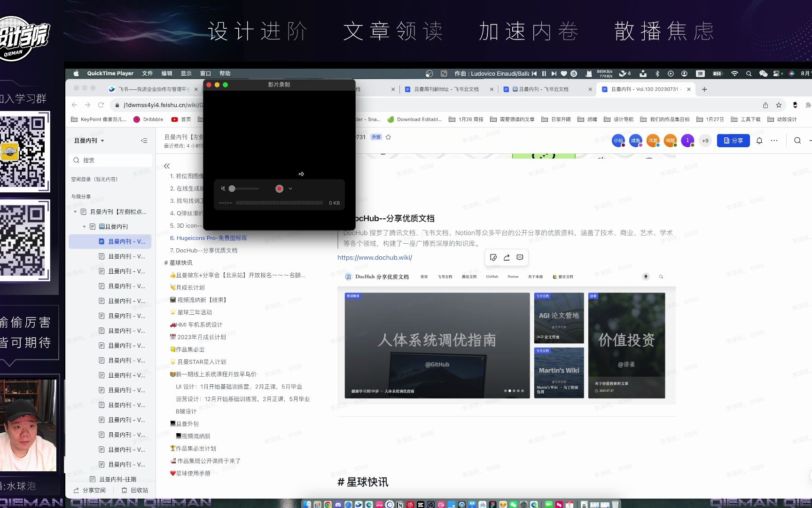Open 回收站 at sidebar bottom
Viewport: 812px width, 508px height.
[135, 490]
